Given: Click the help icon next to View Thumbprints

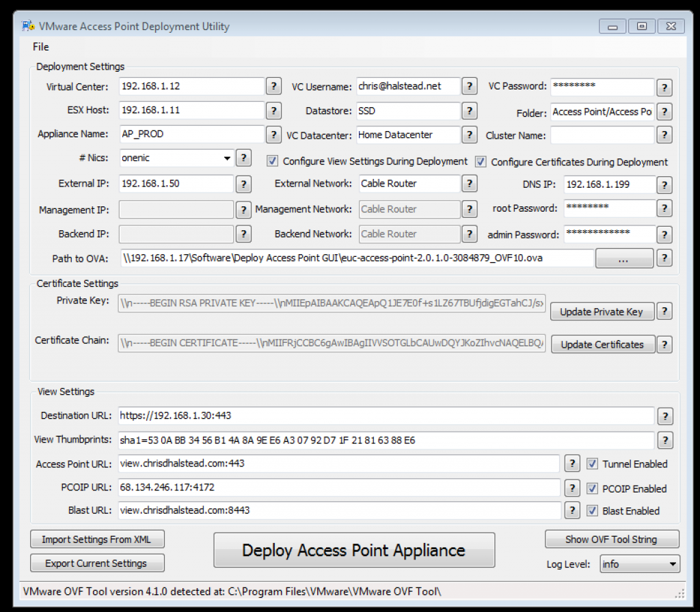Looking at the screenshot, I should pyautogui.click(x=665, y=441).
